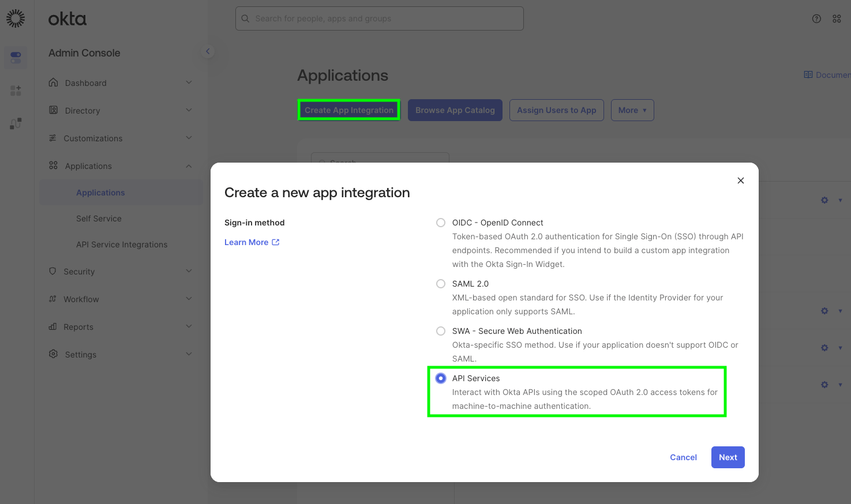Select the SAML 2.0 radio button
851x504 pixels.
(x=441, y=284)
